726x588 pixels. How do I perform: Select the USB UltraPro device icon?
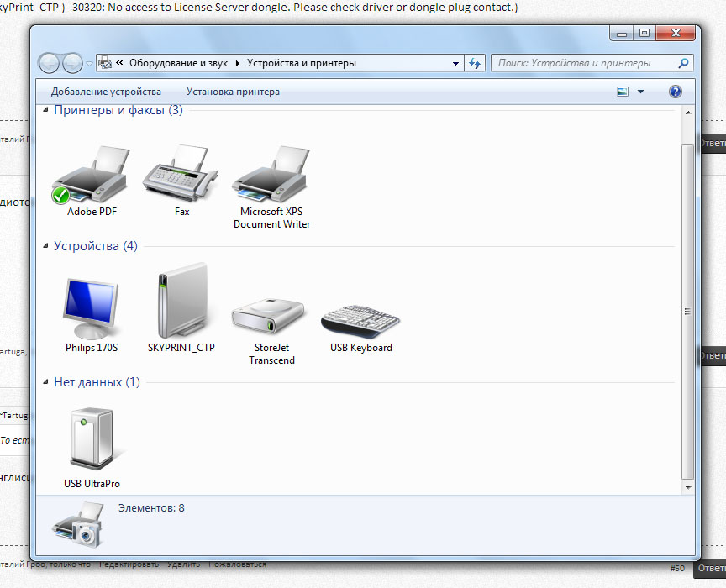[92, 439]
